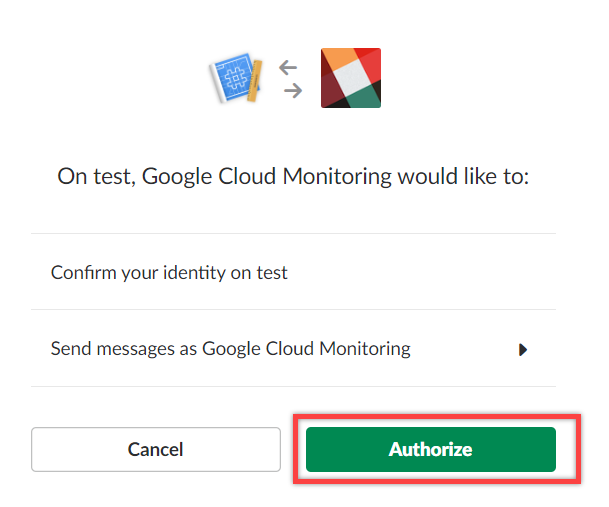
Task: Click the white center of the workspace icon
Action: coord(352,79)
